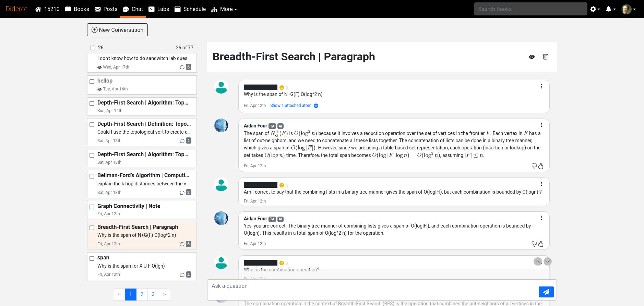Switch to the Schedule tab
Viewport: 644px width, 306px height.
click(x=190, y=9)
